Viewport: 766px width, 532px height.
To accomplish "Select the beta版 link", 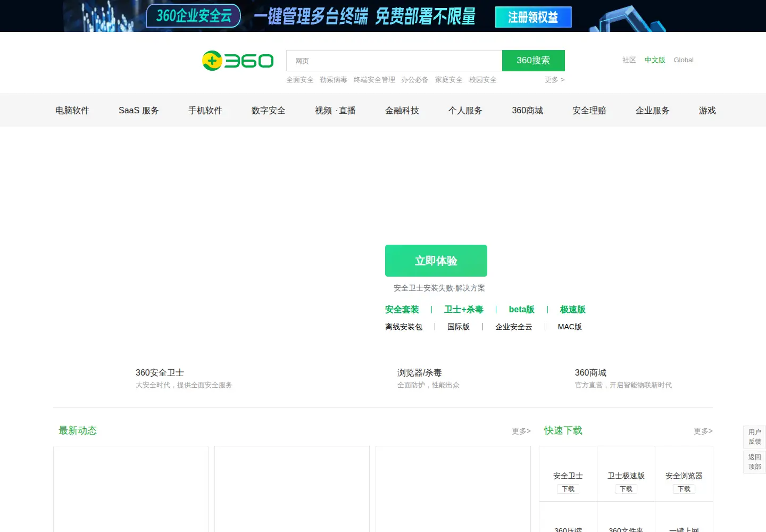I will point(522,310).
